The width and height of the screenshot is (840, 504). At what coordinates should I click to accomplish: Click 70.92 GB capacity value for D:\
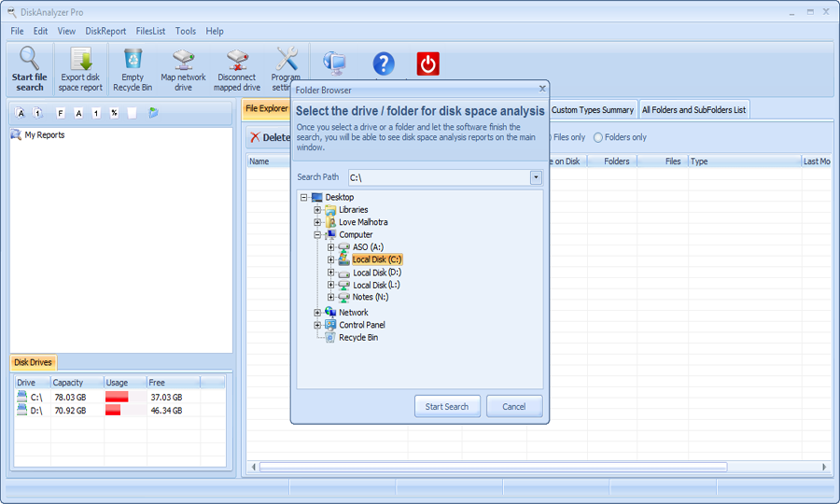[x=70, y=411]
